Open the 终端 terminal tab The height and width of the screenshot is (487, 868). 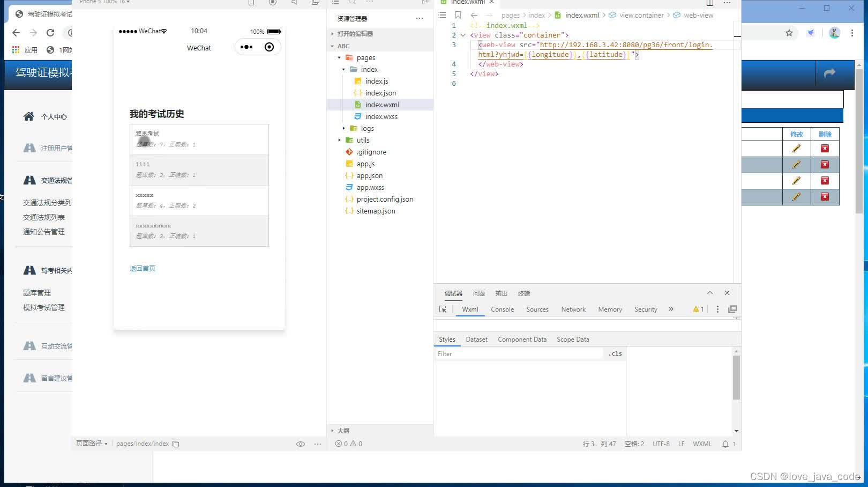[x=523, y=293]
